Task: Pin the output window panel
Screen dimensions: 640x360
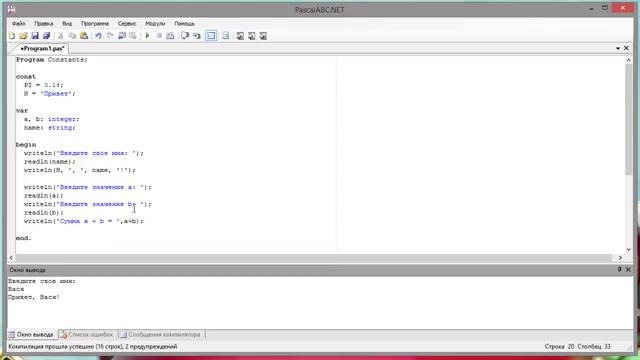Action: (x=619, y=269)
